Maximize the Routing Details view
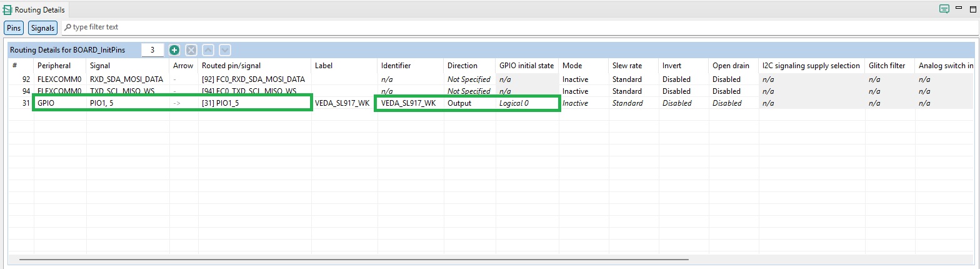The image size is (980, 269). point(972,8)
